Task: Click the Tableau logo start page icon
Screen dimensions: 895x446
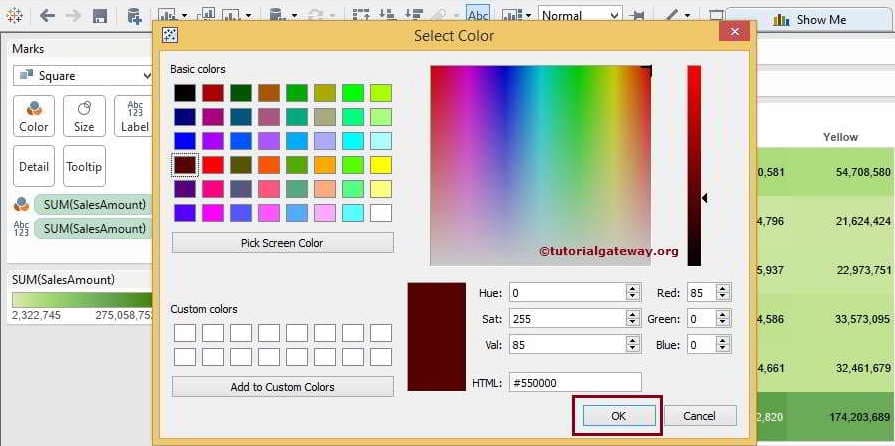Action: pos(14,15)
